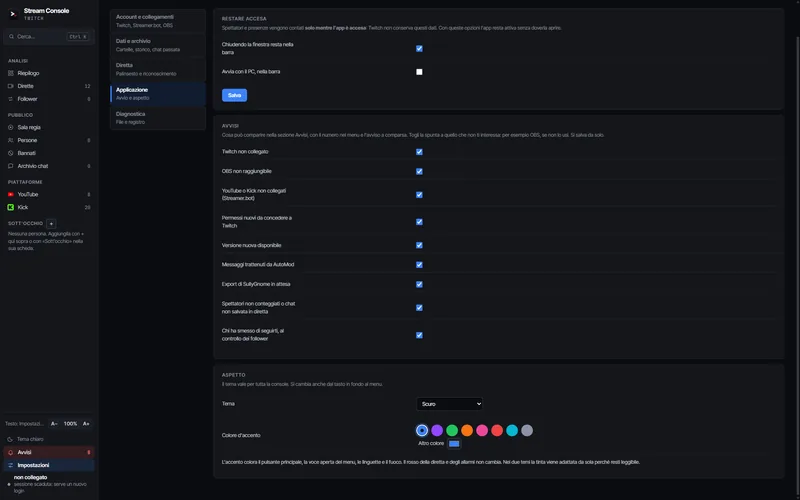Viewport: 800px width, 500px height.
Task: Choose the pink accent color swatch
Action: coord(482,430)
